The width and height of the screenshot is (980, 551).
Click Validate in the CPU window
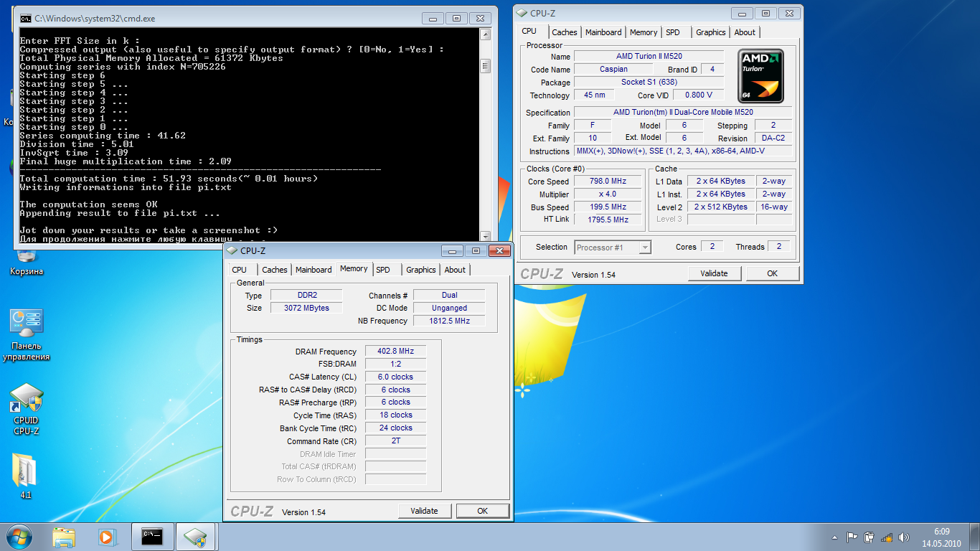point(714,273)
